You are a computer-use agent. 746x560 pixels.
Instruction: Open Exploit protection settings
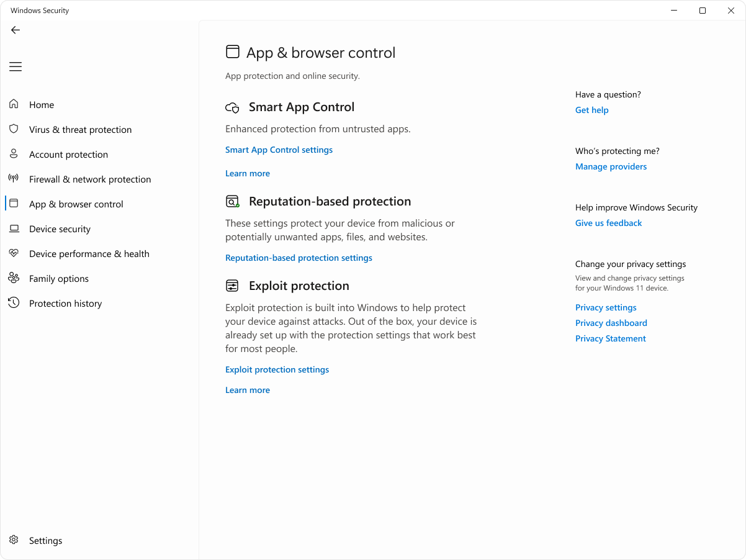click(x=277, y=369)
